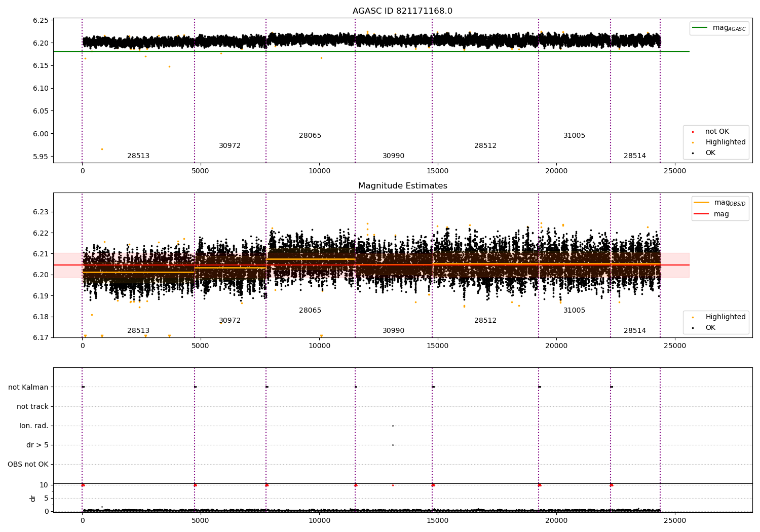This screenshot has width=760, height=532.
Task: Click the 'not Kalman' axis label
Action: 28,387
